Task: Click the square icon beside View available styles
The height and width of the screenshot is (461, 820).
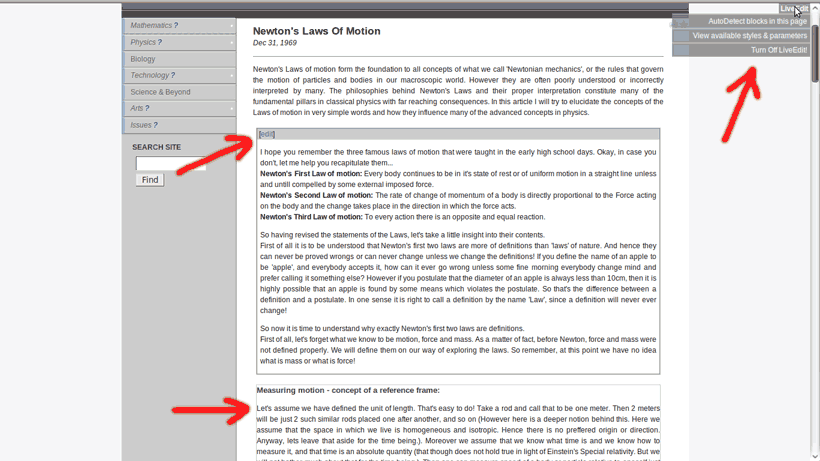Action: click(680, 36)
